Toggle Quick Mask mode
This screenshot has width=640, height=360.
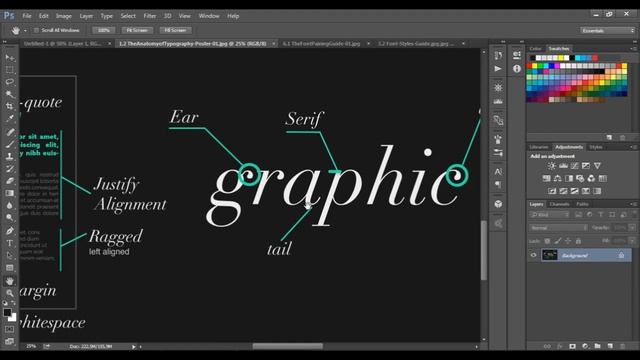(x=9, y=329)
